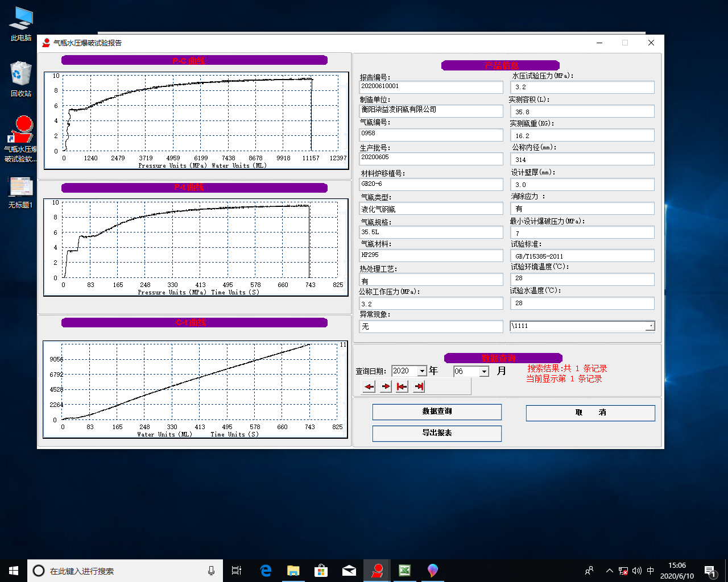The height and width of the screenshot is (582, 728).
Task: Click 数据查询 query button
Action: point(437,411)
